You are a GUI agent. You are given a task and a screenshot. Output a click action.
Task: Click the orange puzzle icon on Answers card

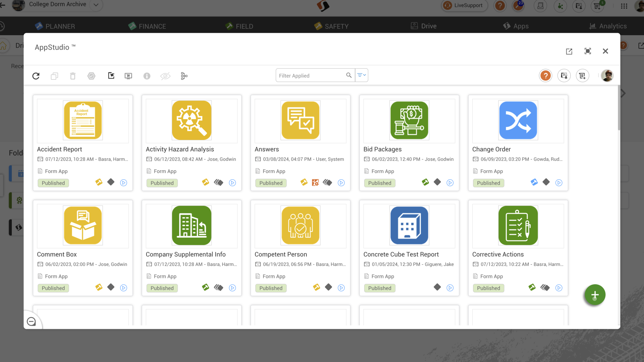click(x=315, y=182)
